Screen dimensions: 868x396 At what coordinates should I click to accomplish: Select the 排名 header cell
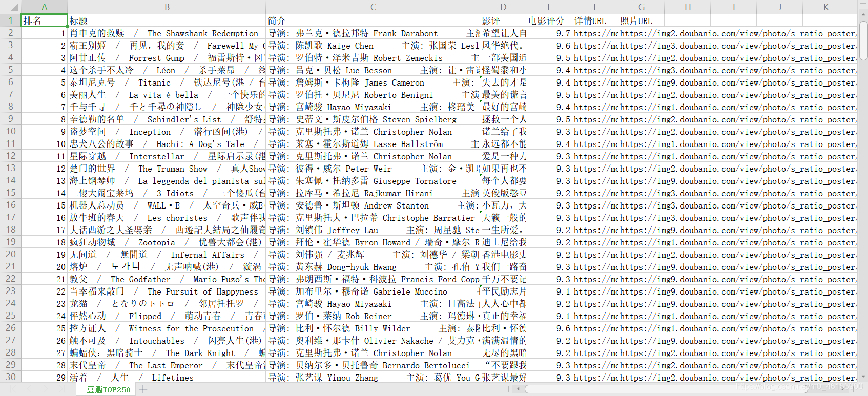(x=45, y=20)
